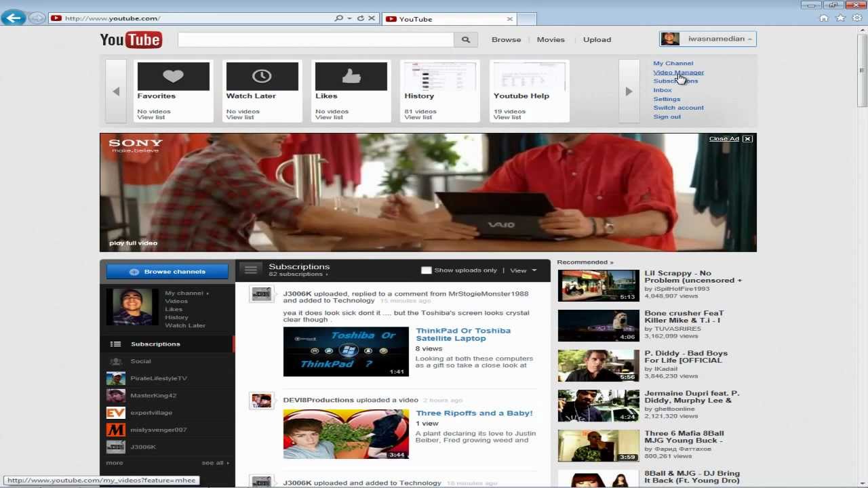868x488 pixels.
Task: Collapse the iwasnamedian account menu
Action: click(750, 39)
